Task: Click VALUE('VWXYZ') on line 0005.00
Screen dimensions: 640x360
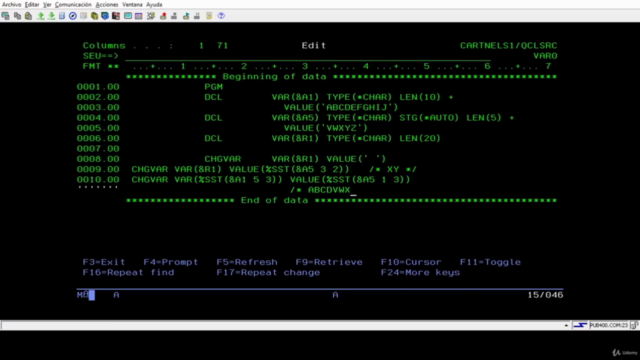Action: click(x=326, y=128)
